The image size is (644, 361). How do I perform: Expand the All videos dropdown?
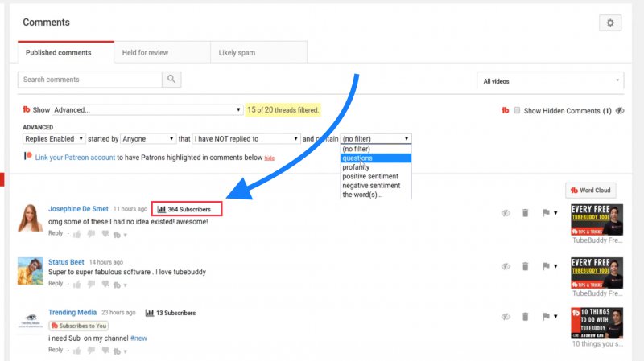point(550,81)
